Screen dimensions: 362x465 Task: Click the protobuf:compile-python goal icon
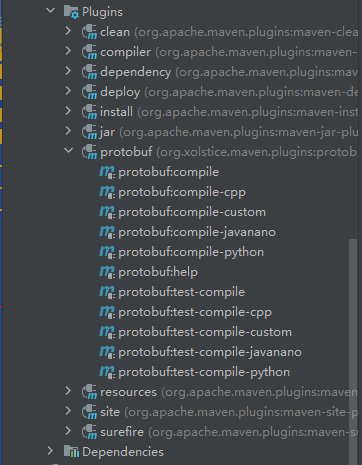pyautogui.click(x=107, y=252)
